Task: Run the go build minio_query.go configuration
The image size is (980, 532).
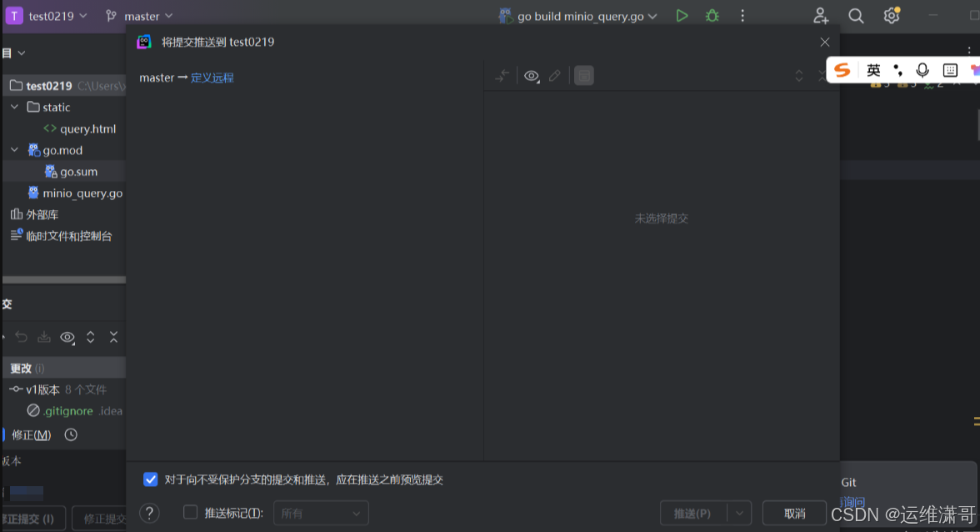Action: (682, 15)
